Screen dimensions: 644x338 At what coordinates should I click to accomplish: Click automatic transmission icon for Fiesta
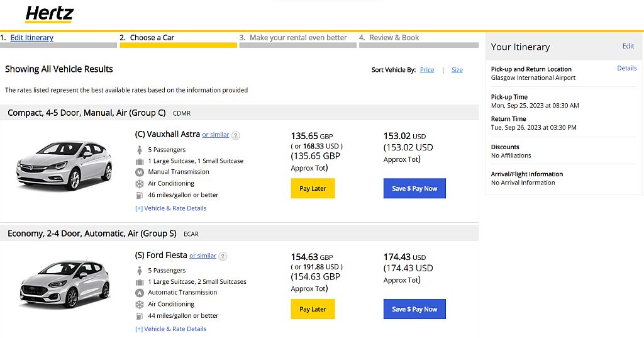[x=140, y=293]
